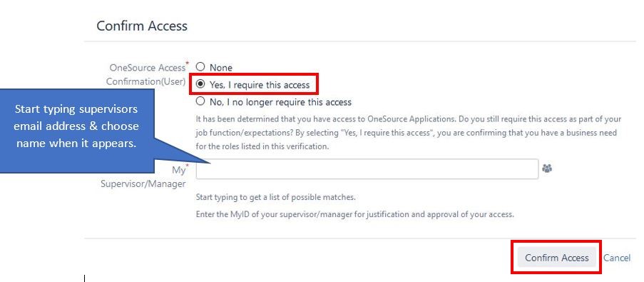Click the "No, I no longer require this access" text
The width and height of the screenshot is (644, 282).
280,102
